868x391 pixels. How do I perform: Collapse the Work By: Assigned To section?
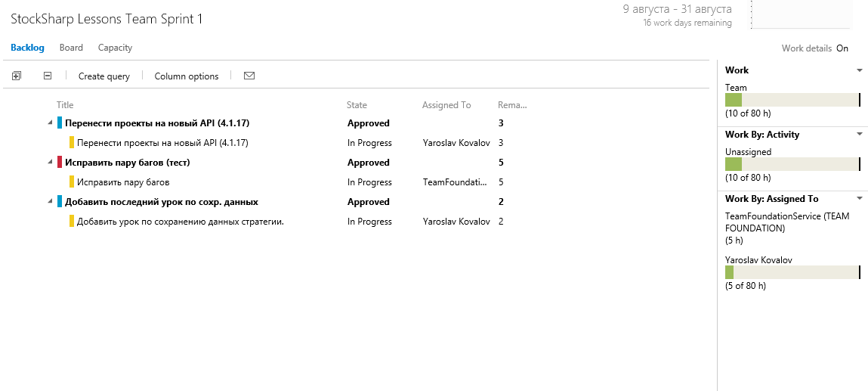(x=860, y=199)
